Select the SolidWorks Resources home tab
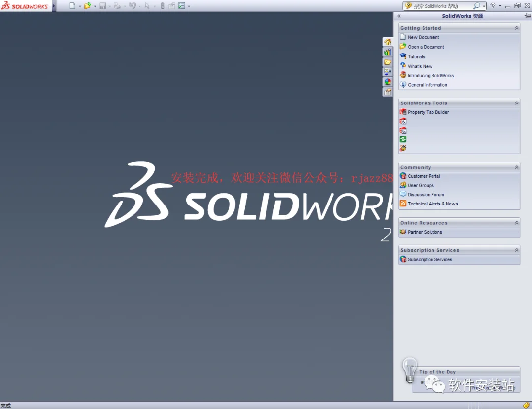Viewport: 532px width, 409px height. [388, 42]
